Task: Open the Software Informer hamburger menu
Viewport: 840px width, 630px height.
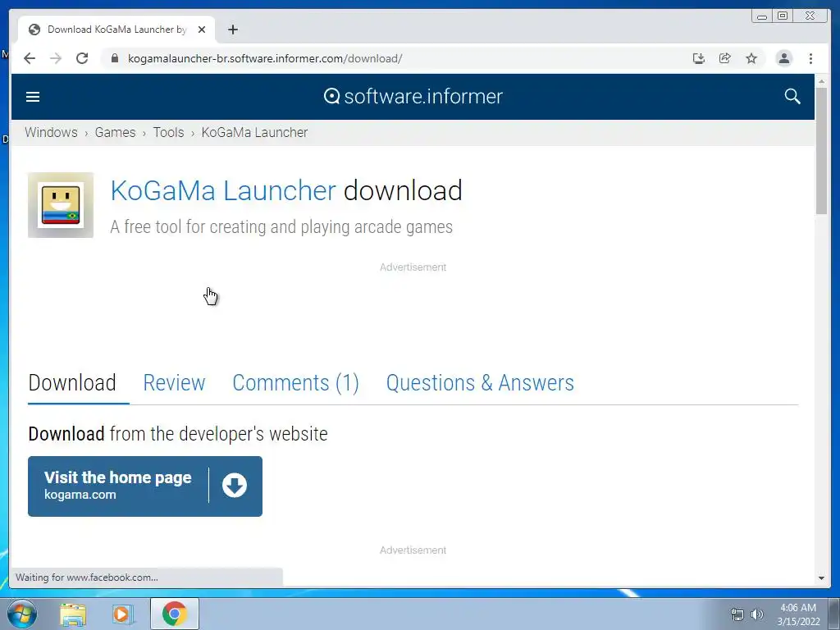Action: [33, 97]
